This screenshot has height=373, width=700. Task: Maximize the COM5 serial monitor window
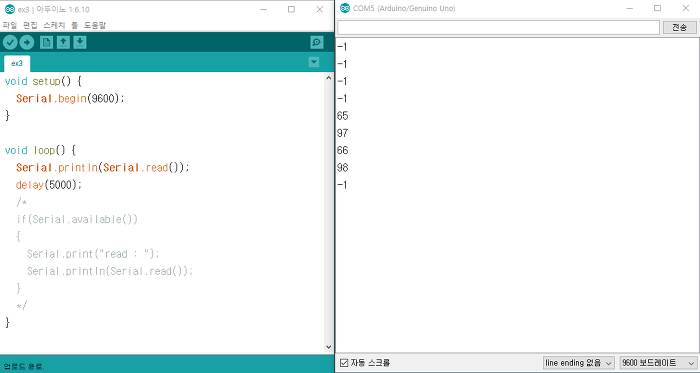point(657,8)
